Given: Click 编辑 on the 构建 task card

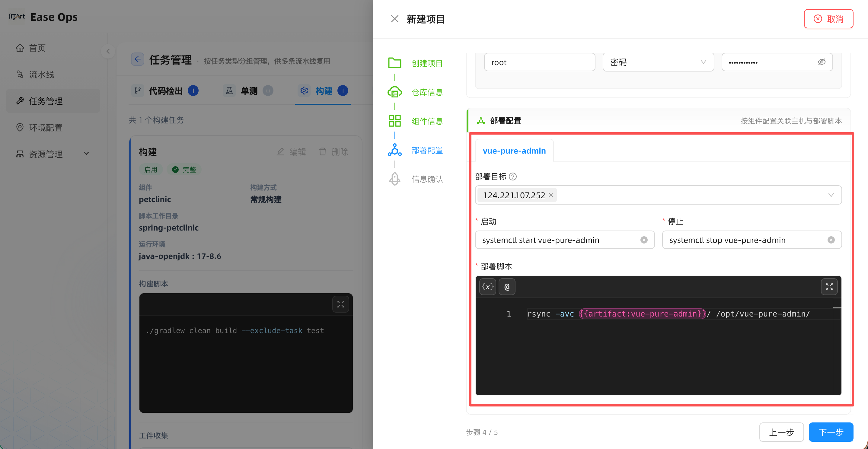Looking at the screenshot, I should pyautogui.click(x=291, y=151).
